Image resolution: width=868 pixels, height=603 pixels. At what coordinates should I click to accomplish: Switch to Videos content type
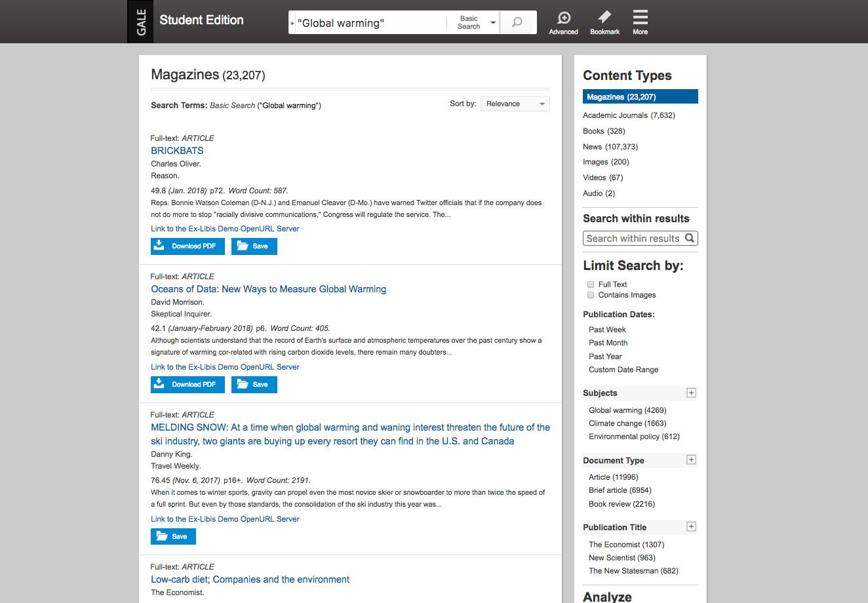coord(602,178)
